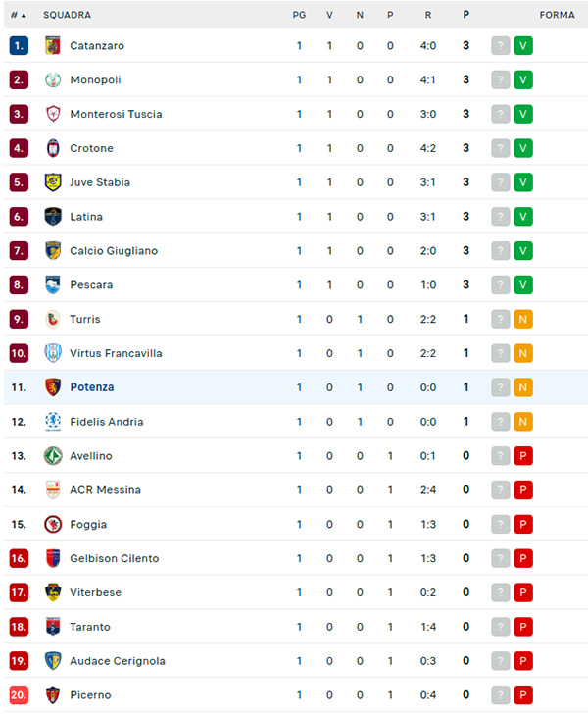Click the Catanzaro team crest icon
Screen dimensions: 588x714
[x=53, y=45]
